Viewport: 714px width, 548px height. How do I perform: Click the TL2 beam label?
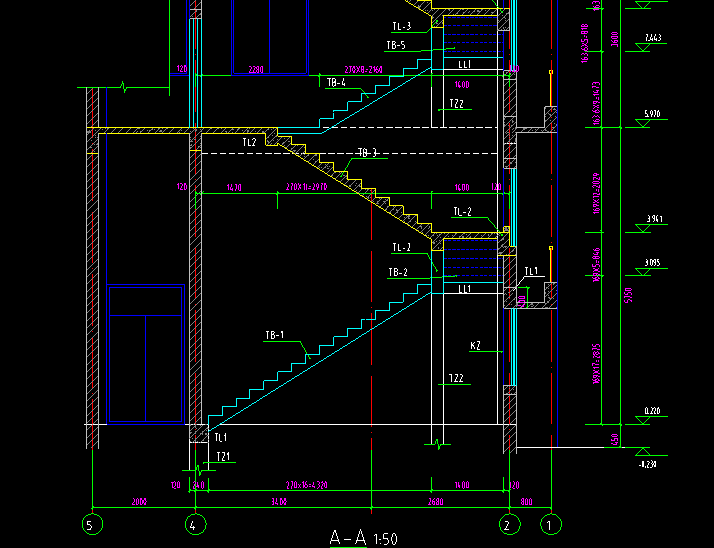[249, 143]
